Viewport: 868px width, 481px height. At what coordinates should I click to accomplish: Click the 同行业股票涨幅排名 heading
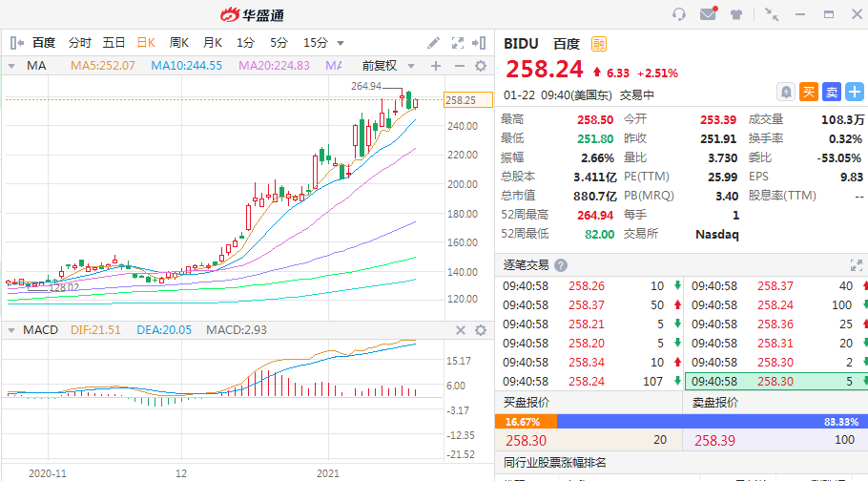coord(555,463)
